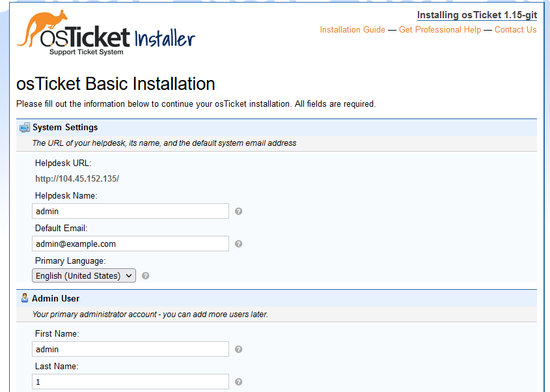Click the Helpdesk URL address text
Screen dimensions: 550x392
[x=77, y=178]
